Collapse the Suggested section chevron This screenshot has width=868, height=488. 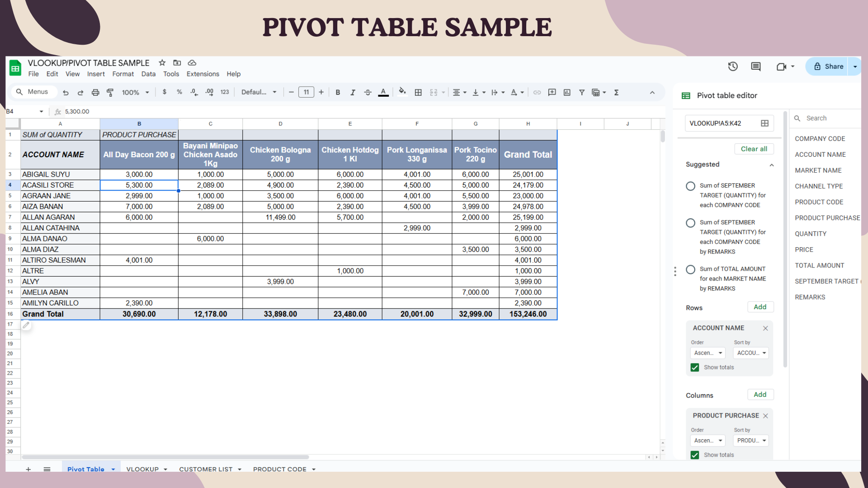772,165
